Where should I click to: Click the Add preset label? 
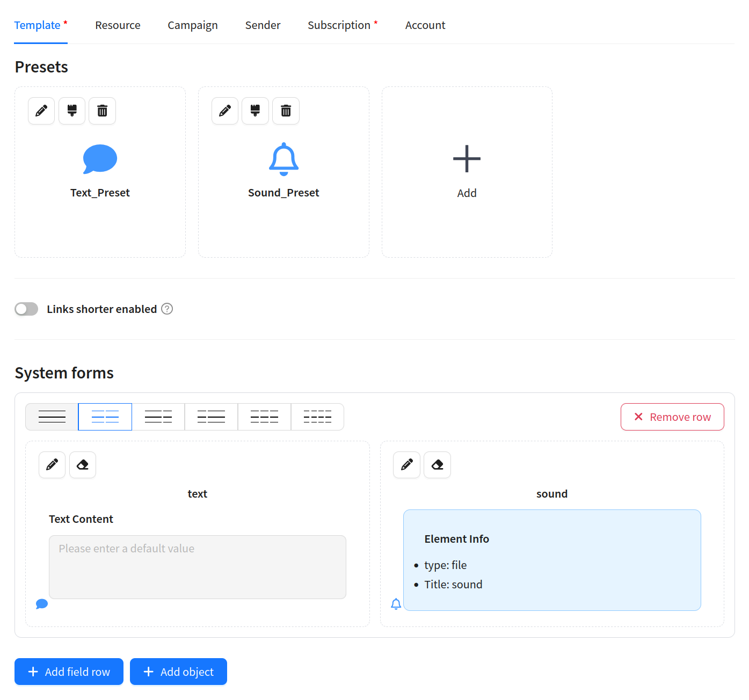coord(467,193)
